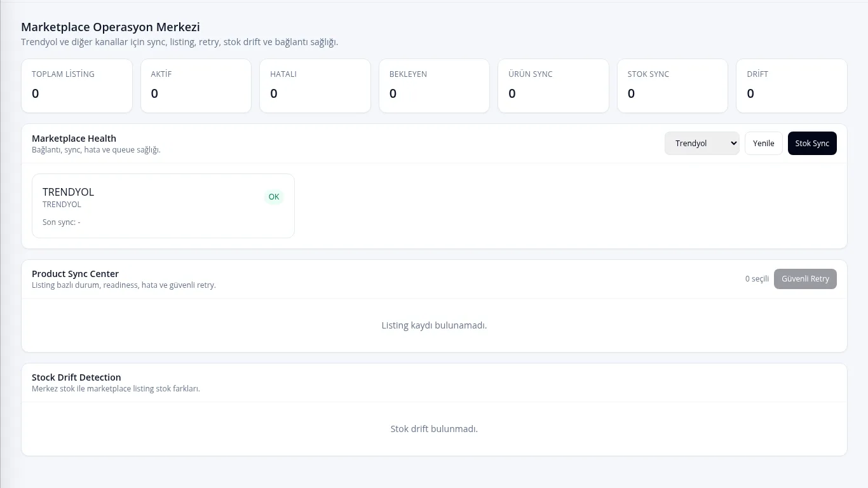Click the Ürün Sync stat card
Screen dimensions: 868x488
(x=553, y=86)
